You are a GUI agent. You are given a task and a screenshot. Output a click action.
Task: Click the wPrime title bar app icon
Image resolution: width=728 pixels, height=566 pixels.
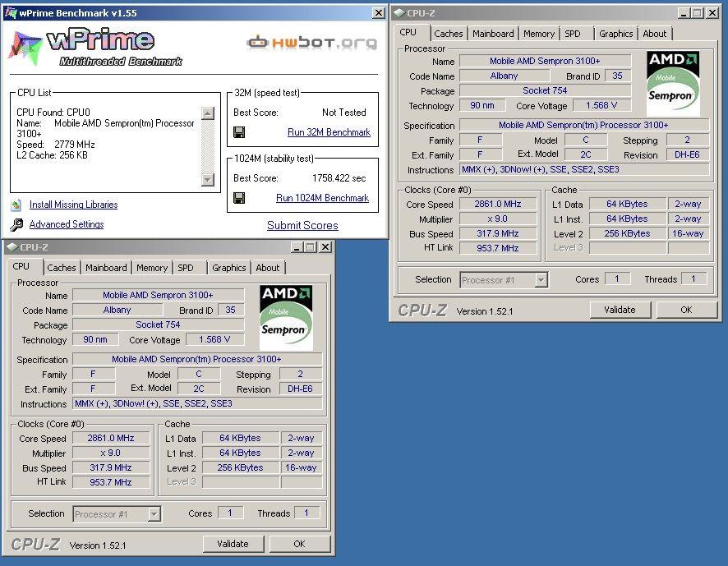click(x=11, y=13)
